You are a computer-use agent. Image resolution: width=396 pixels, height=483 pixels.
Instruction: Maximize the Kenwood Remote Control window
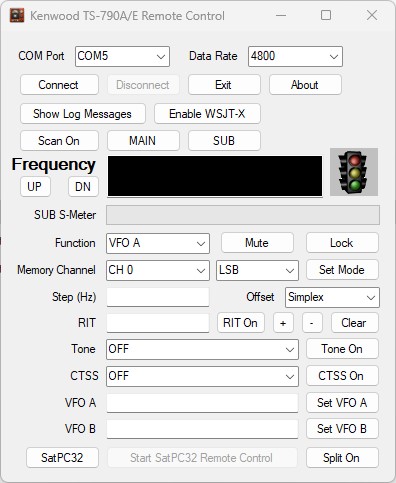tap(326, 15)
